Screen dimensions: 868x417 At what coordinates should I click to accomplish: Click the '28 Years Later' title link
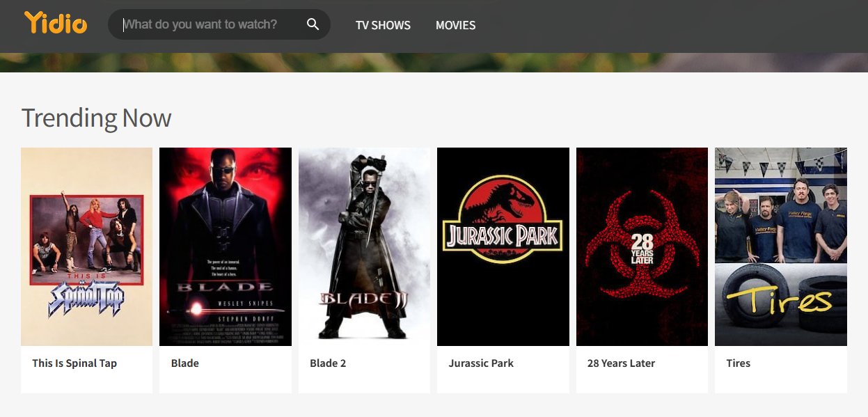pyautogui.click(x=621, y=363)
